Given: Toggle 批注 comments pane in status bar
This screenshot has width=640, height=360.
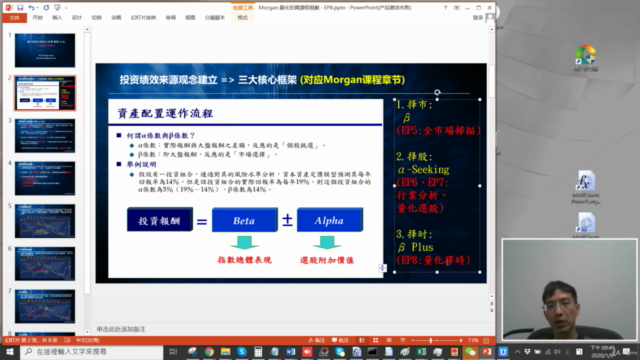Looking at the screenshot, I should pyautogui.click(x=340, y=340).
